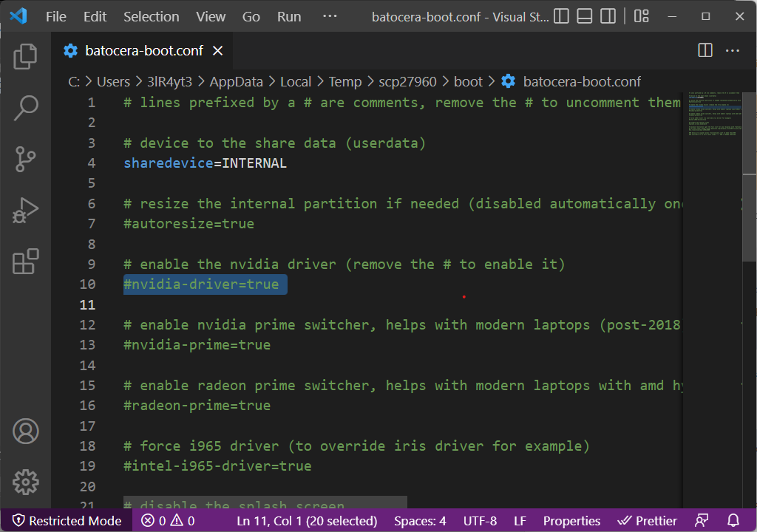The width and height of the screenshot is (757, 532).
Task: Open the View menu
Action: coord(211,17)
